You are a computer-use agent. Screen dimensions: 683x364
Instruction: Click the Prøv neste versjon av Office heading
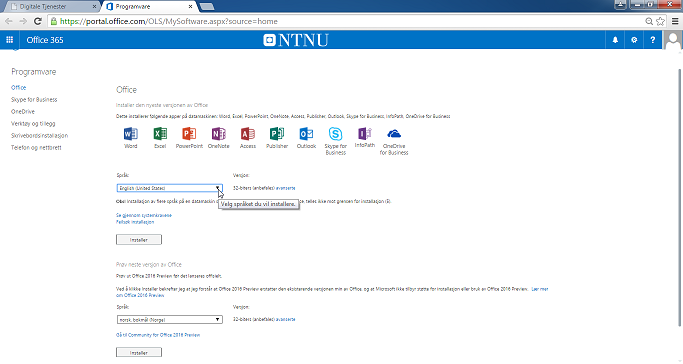pos(149,265)
